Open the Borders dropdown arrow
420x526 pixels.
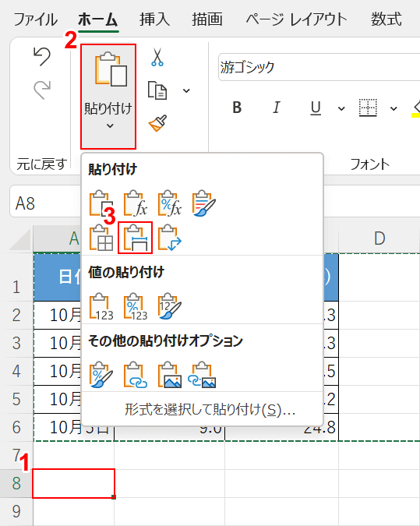click(x=394, y=108)
